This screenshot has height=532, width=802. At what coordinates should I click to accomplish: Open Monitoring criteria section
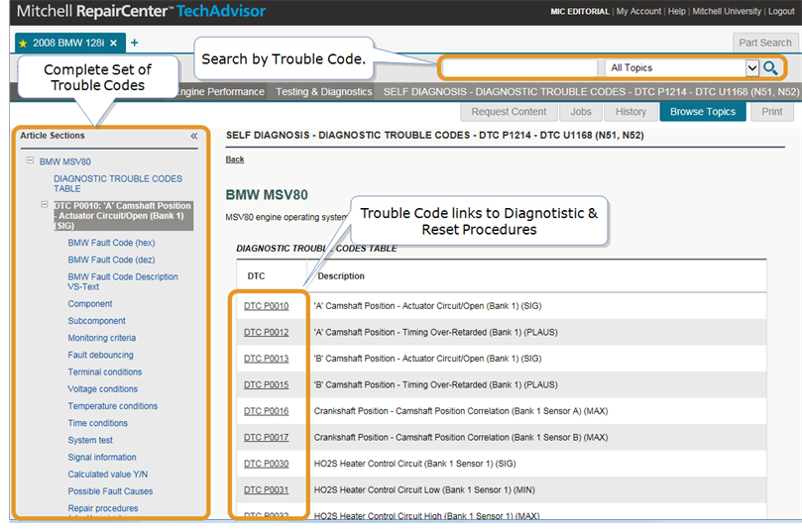point(102,338)
